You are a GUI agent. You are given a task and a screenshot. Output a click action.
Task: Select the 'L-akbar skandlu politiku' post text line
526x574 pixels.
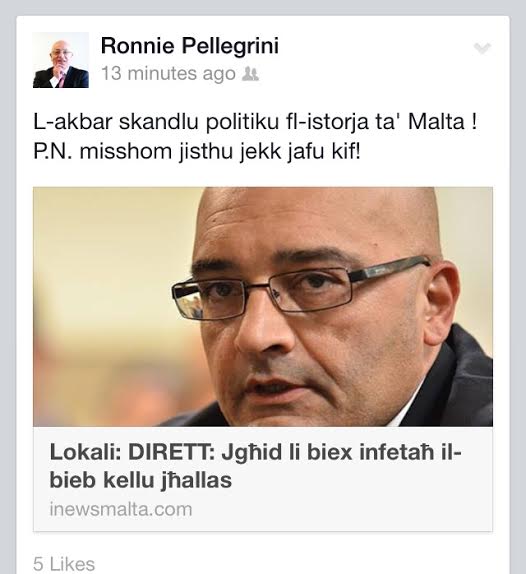(x=255, y=121)
